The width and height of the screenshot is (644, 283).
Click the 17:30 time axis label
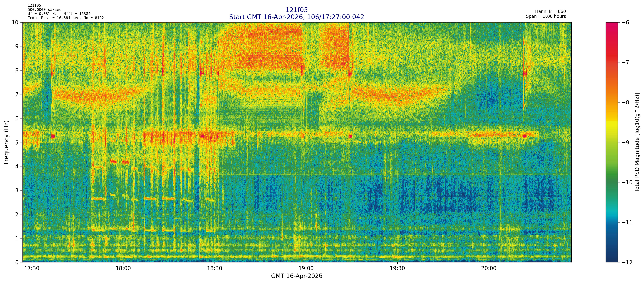pos(32,269)
